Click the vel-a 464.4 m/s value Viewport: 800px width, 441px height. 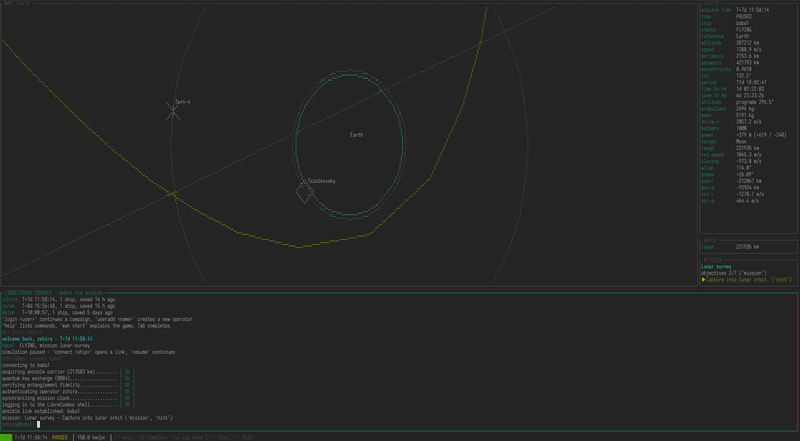tap(747, 201)
